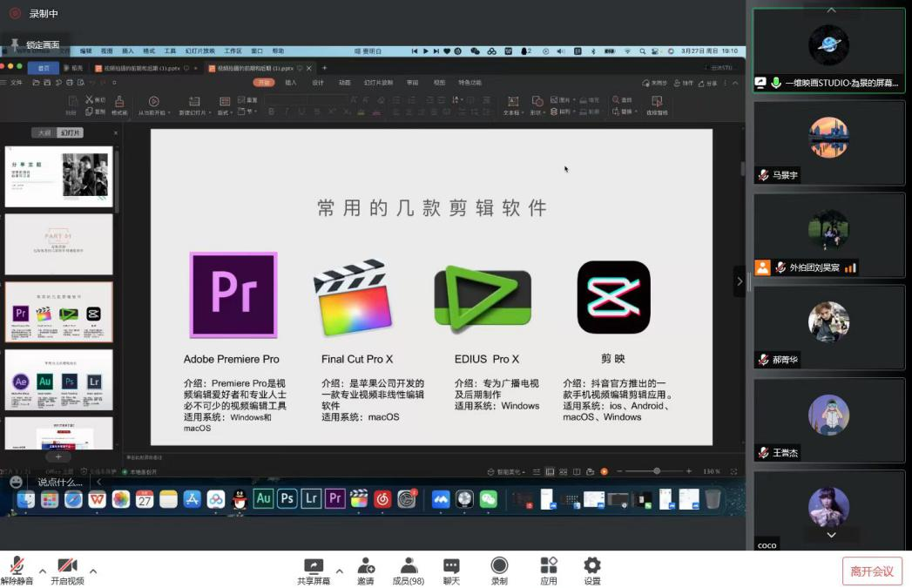This screenshot has height=588, width=912.
Task: Toggle the 锁定画面 pin view control
Action: [x=36, y=44]
